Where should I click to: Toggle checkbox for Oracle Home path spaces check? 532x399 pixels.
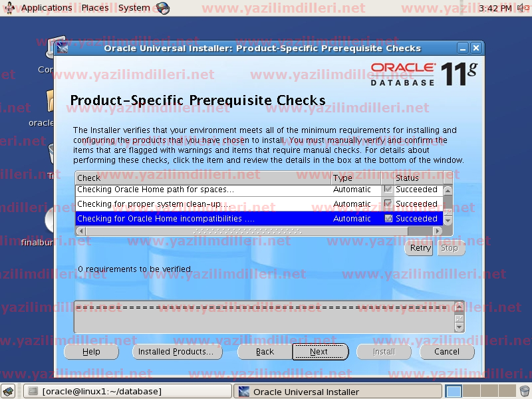coord(388,190)
